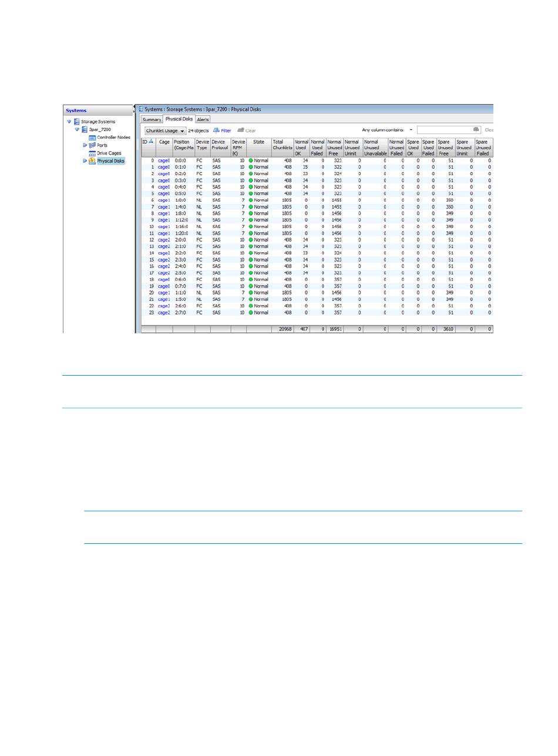Sort by Device RPM column header
The width and height of the screenshot is (558, 756).
point(238,148)
